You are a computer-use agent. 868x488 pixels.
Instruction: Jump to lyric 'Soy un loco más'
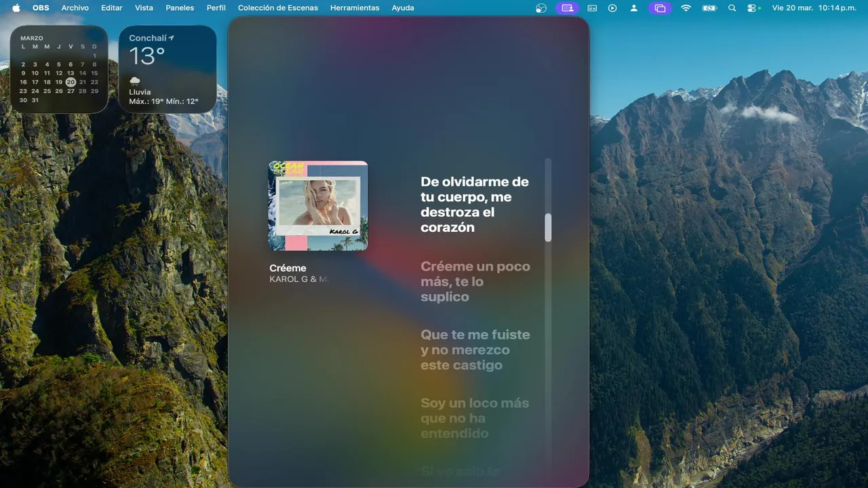coord(474,418)
